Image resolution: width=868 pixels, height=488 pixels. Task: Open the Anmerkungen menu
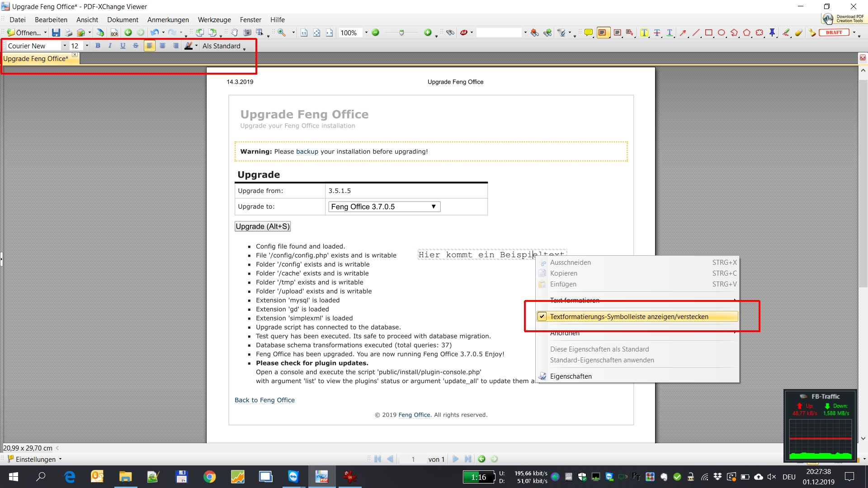click(168, 20)
